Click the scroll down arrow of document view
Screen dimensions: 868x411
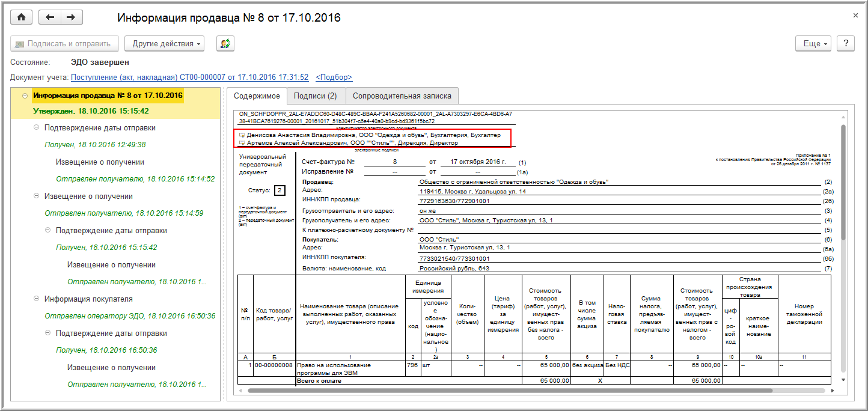843,380
